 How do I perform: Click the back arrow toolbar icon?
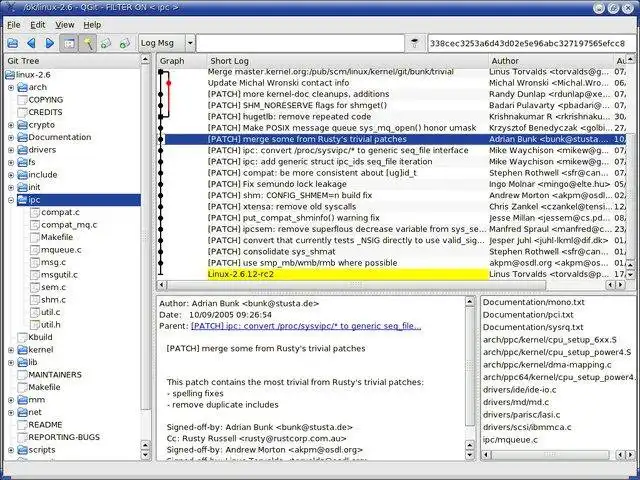pyautogui.click(x=31, y=43)
